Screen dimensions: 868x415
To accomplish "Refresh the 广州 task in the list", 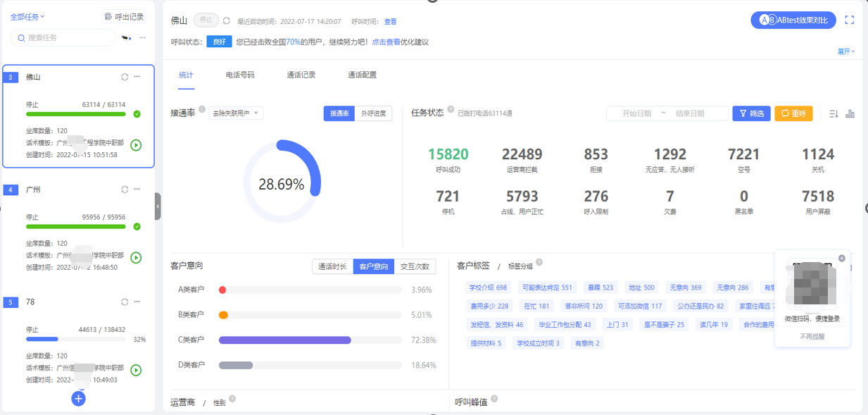I will pos(125,190).
